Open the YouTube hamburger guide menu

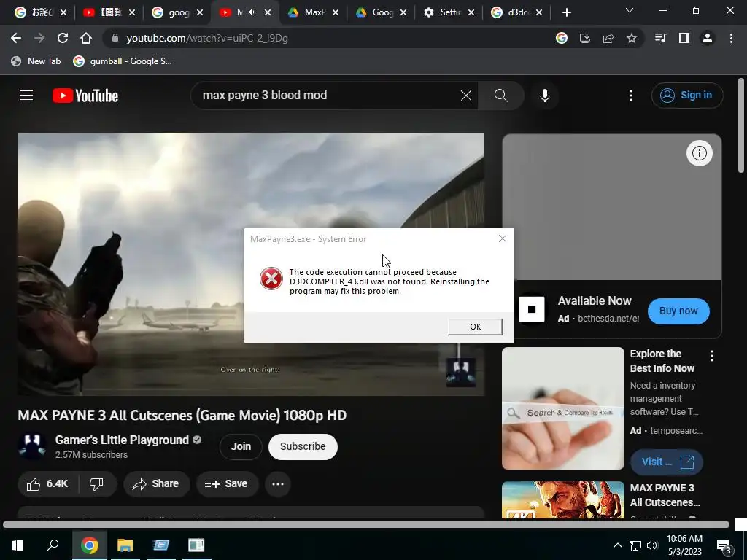pos(26,96)
